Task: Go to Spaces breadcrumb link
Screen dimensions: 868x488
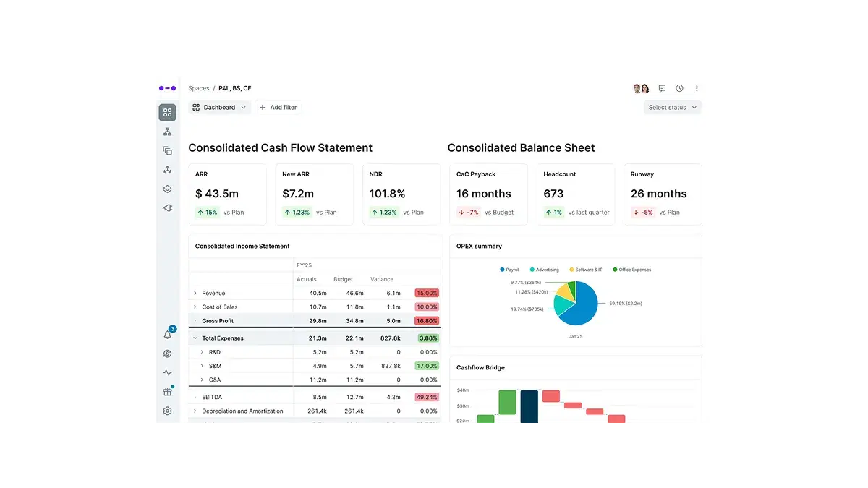Action: pyautogui.click(x=199, y=88)
